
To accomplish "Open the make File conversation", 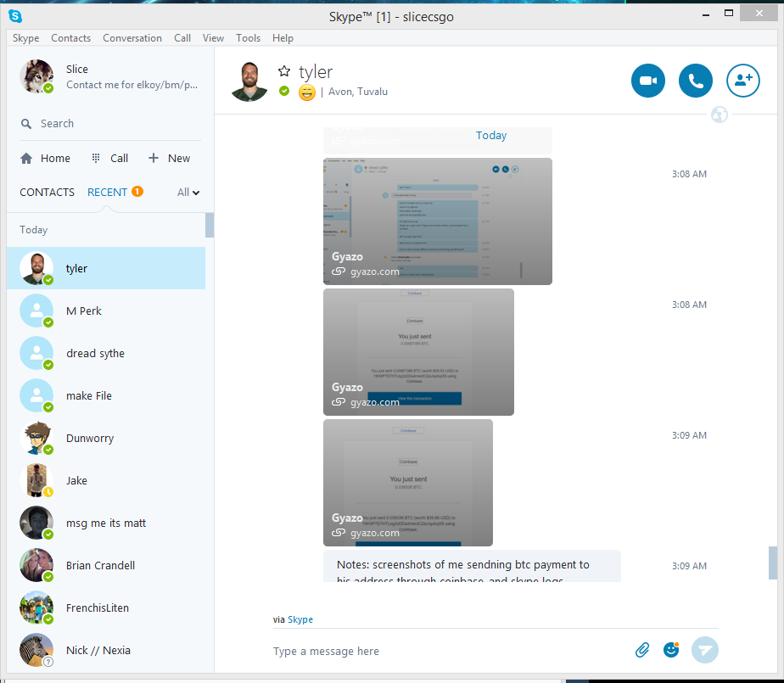I will point(106,395).
